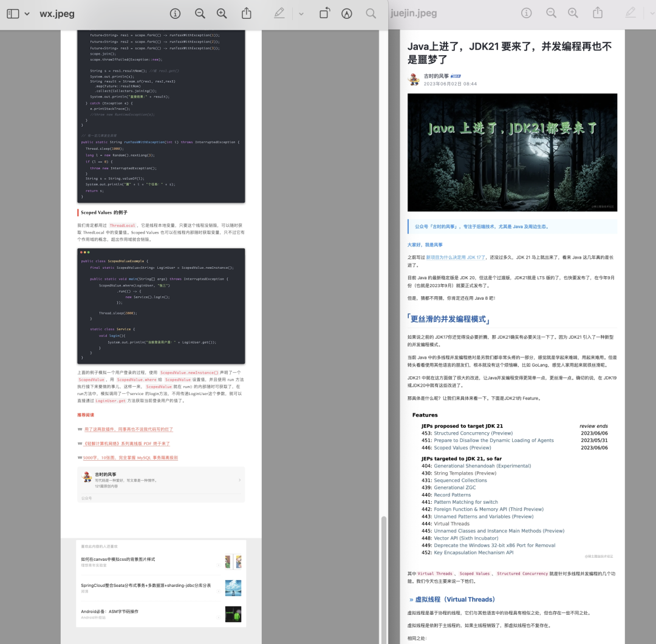Zoom in on wx.jpeg image
This screenshot has height=644, width=656.
pyautogui.click(x=222, y=14)
